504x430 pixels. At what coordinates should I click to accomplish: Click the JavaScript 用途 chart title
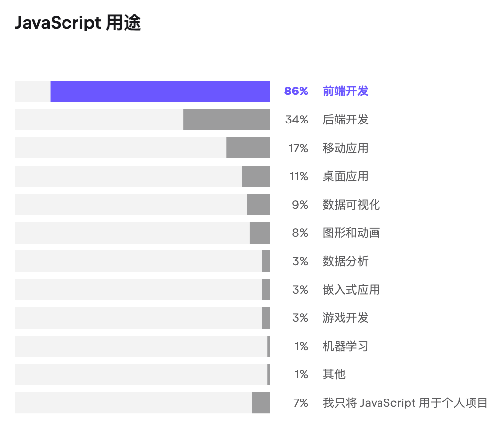[78, 23]
